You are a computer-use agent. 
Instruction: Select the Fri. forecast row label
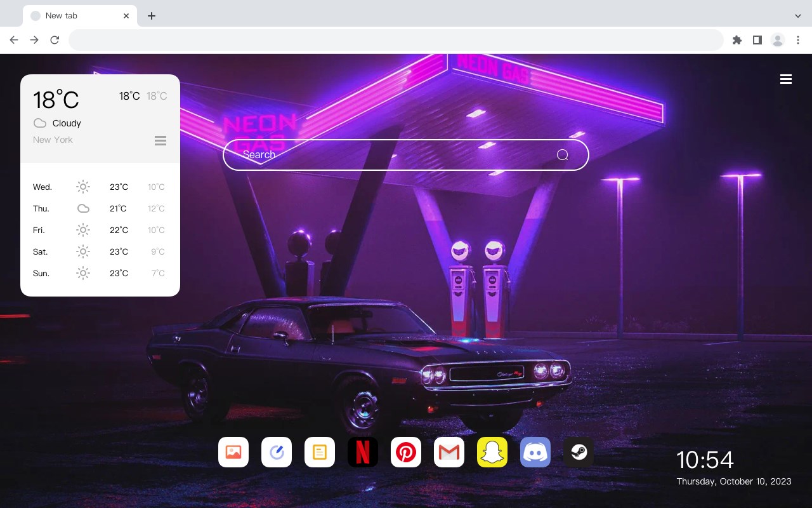point(39,230)
